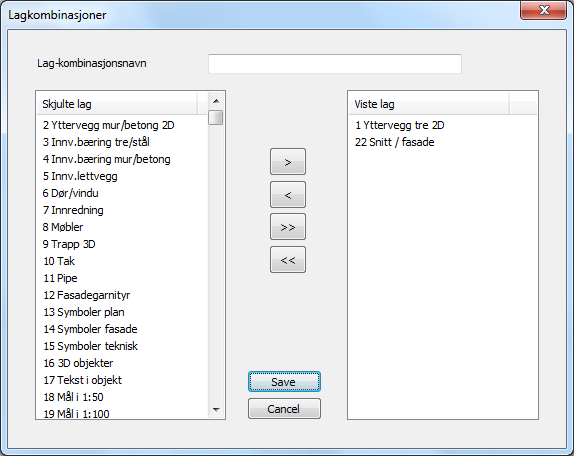
Task: Click the scrollbar down arrow in hidden layers
Action: click(x=216, y=410)
